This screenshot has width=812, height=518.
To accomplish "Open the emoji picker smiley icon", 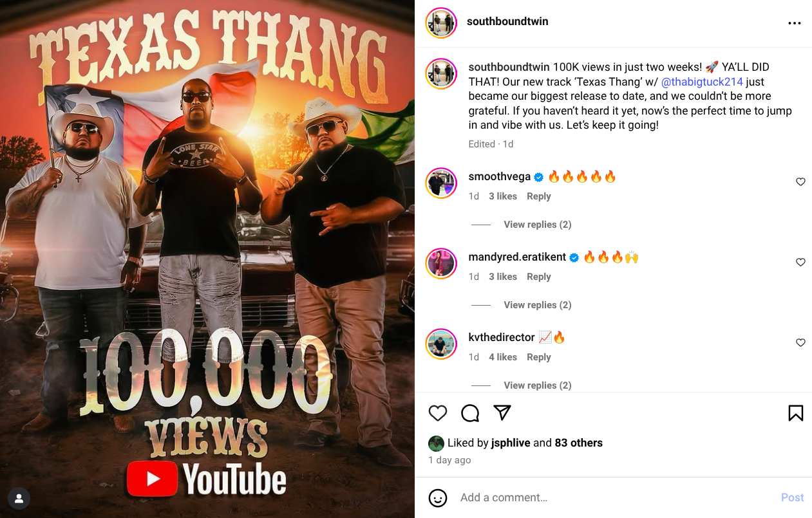I will point(438,497).
